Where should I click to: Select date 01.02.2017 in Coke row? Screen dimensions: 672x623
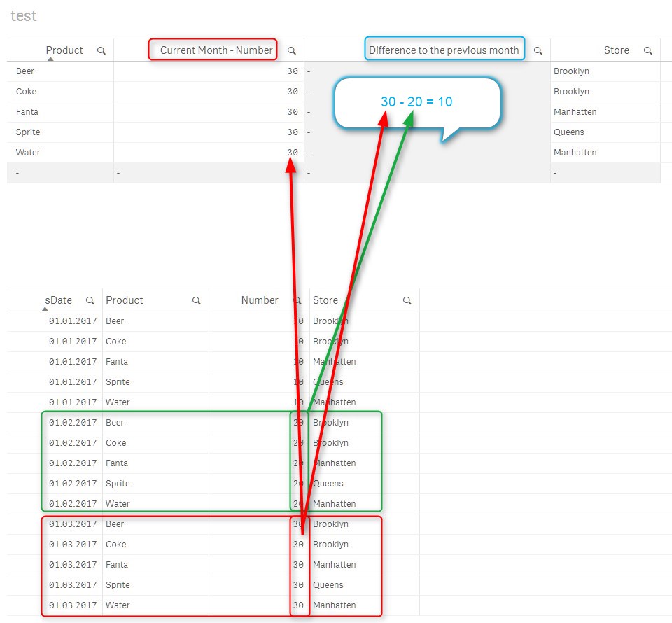[73, 442]
